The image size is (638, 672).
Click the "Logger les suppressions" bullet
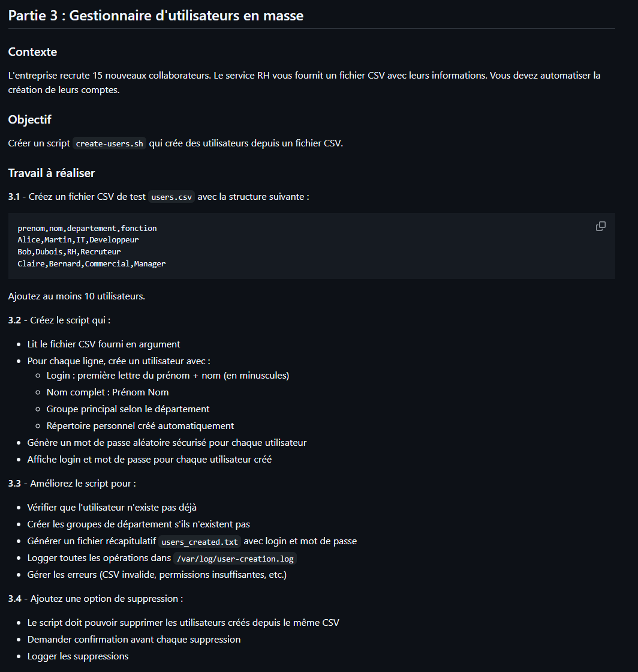click(x=78, y=656)
